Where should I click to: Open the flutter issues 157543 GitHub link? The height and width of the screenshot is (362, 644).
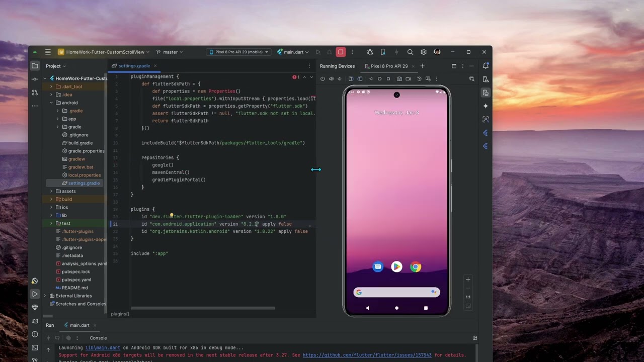(367, 355)
